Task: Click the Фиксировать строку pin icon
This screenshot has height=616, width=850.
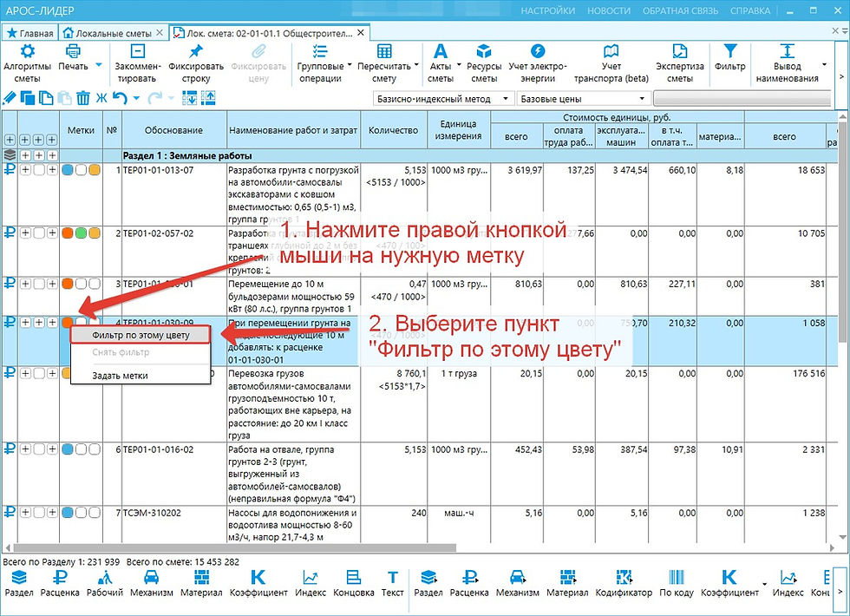Action: pos(196,51)
